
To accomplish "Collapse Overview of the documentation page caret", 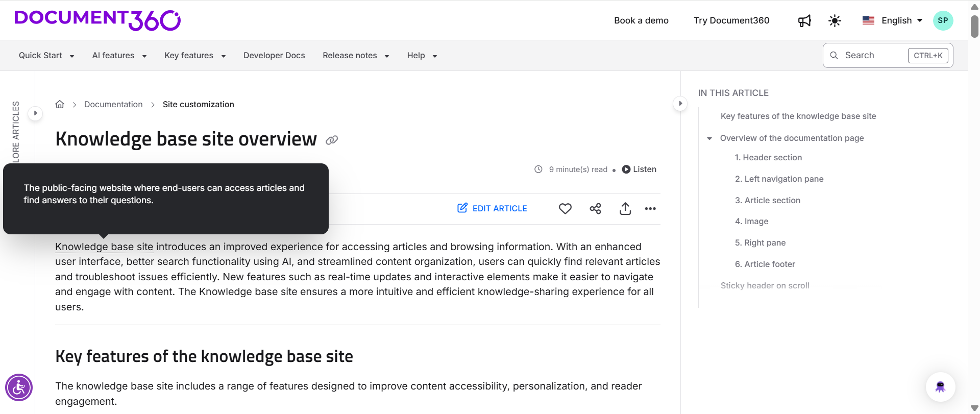I will pos(709,138).
